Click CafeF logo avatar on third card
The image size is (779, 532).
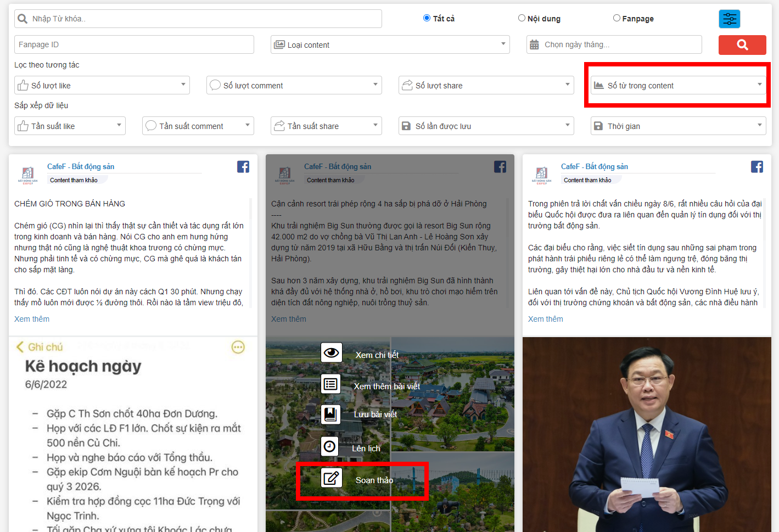coord(541,175)
